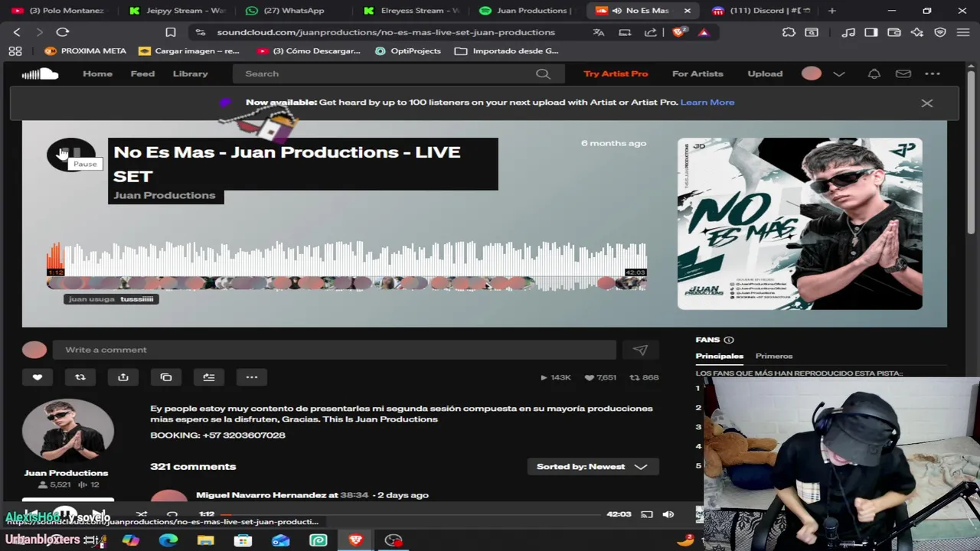Open Brave Rewards triangle icon
This screenshot has width=980, height=551.
coord(704,32)
